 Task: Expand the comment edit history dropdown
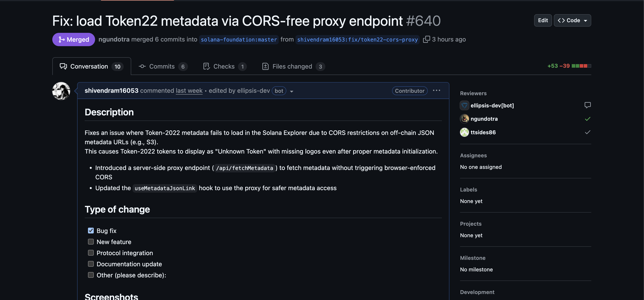[x=291, y=91]
